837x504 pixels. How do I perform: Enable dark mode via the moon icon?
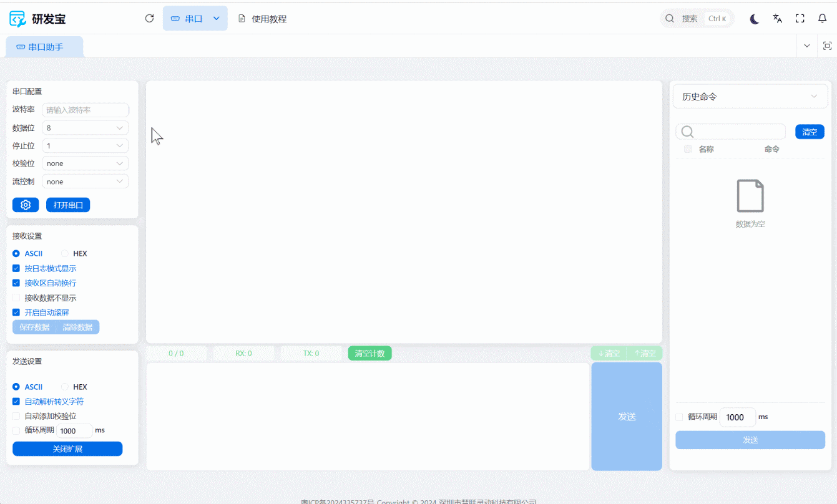[754, 18]
